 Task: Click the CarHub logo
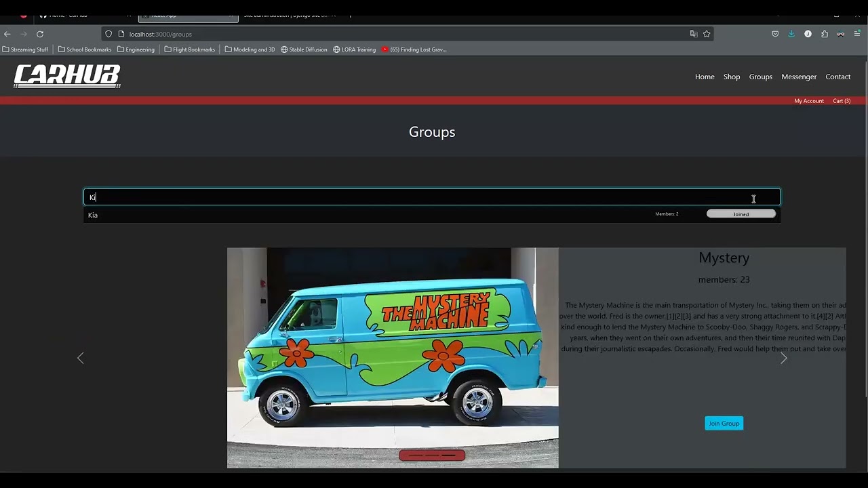[67, 76]
